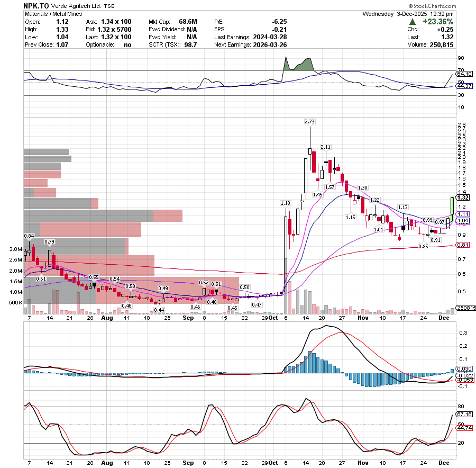The image size is (476, 468).
Task: Click the 1.45 price low label
Action: pos(317,194)
